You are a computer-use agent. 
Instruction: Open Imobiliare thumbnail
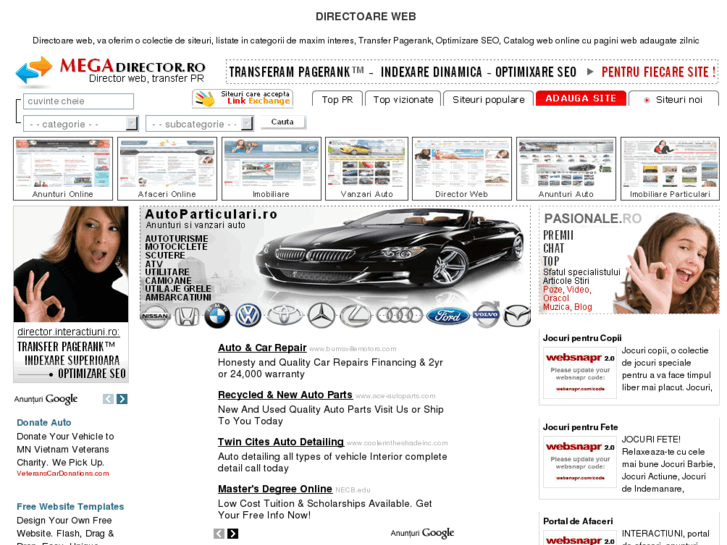[x=271, y=168]
